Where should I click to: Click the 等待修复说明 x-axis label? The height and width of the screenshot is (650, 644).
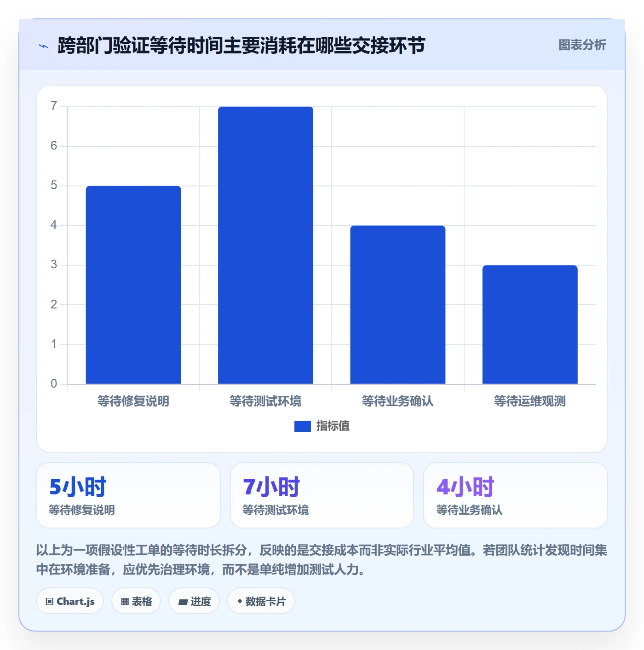point(133,401)
